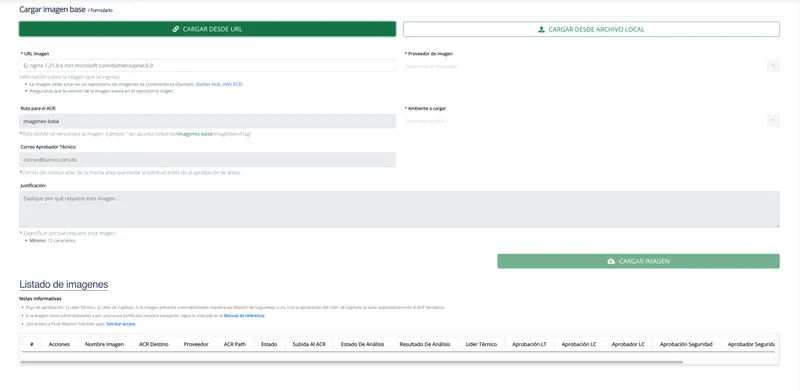This screenshot has width=800, height=391.
Task: Open the Proveedor de imagen dropdown
Action: [x=591, y=66]
